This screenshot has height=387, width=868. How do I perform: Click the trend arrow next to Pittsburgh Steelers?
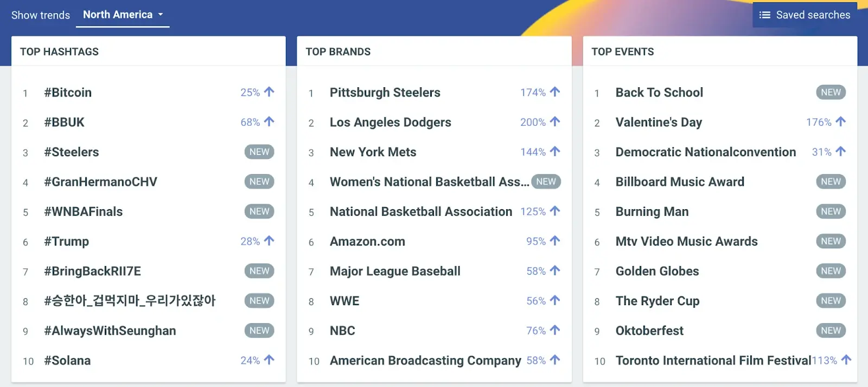point(554,92)
